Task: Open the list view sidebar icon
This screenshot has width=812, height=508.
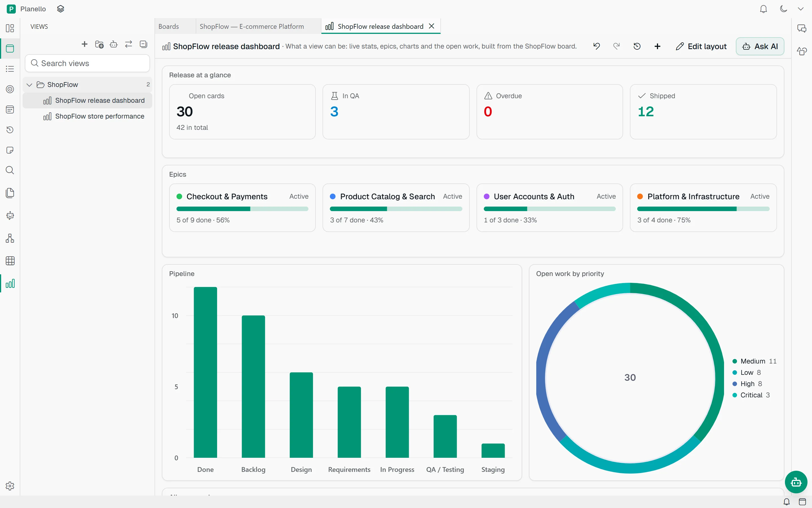Action: 10,69
